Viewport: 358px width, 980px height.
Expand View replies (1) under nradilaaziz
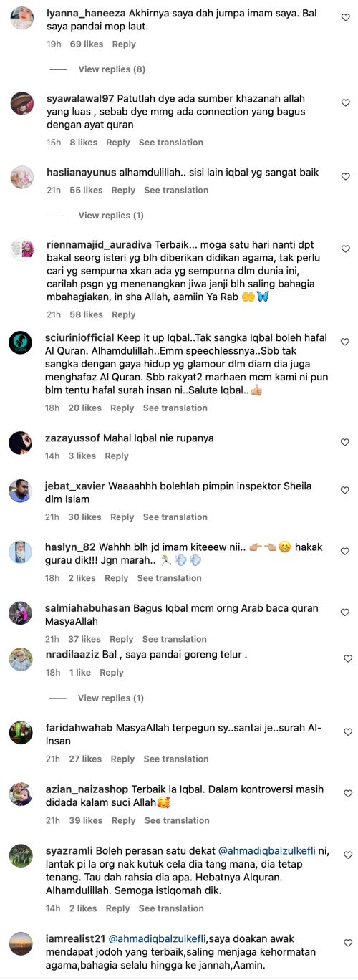[111, 698]
